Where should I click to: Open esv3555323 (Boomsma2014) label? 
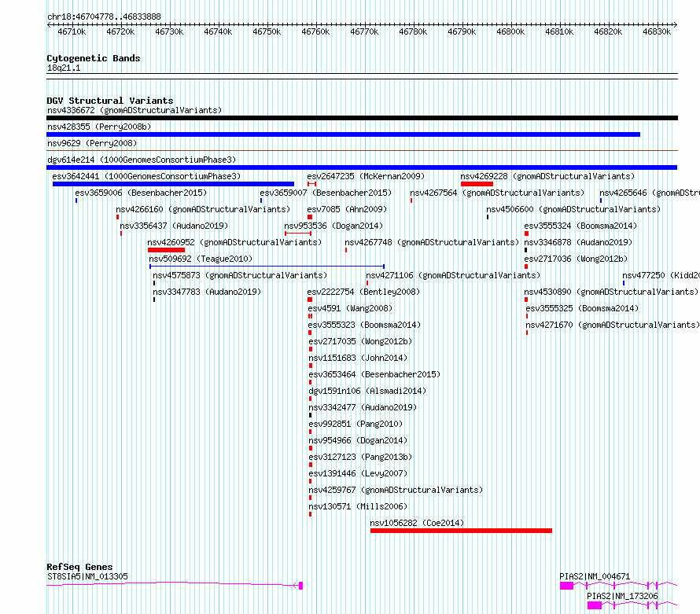(364, 325)
